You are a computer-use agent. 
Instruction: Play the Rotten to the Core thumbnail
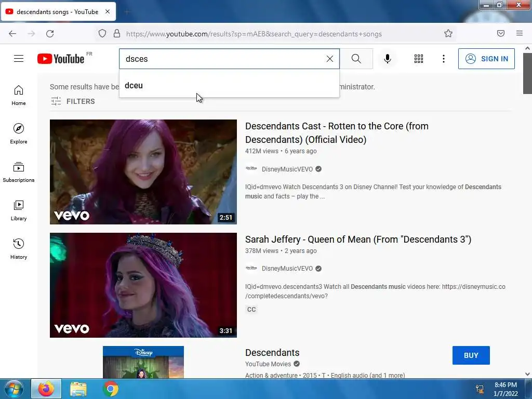coord(143,171)
